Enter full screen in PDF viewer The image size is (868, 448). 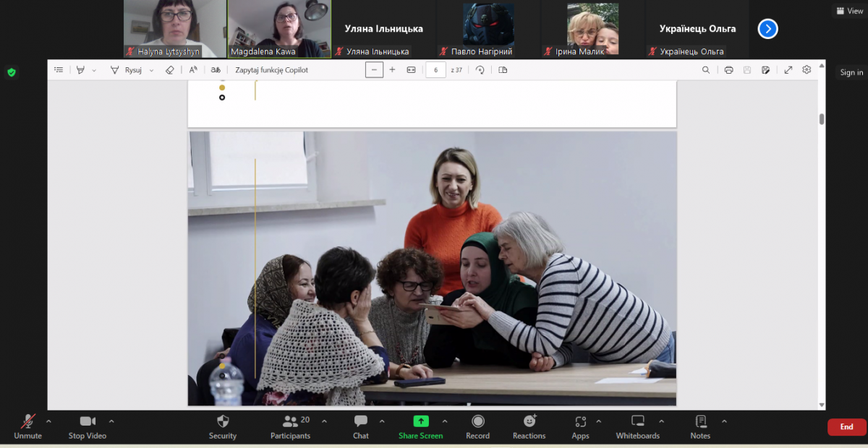(788, 70)
